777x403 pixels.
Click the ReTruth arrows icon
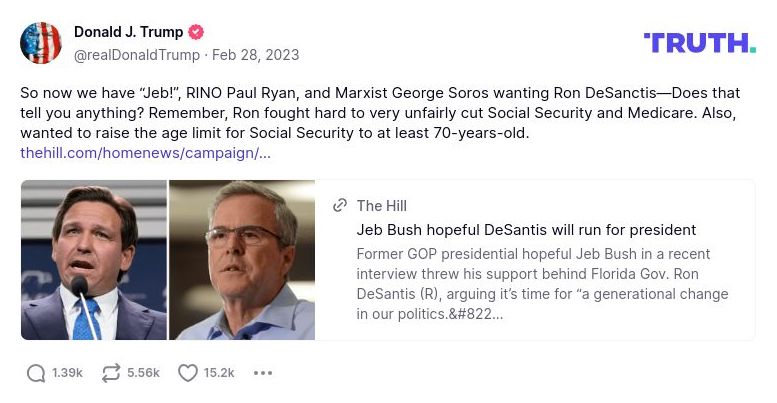[x=110, y=373]
